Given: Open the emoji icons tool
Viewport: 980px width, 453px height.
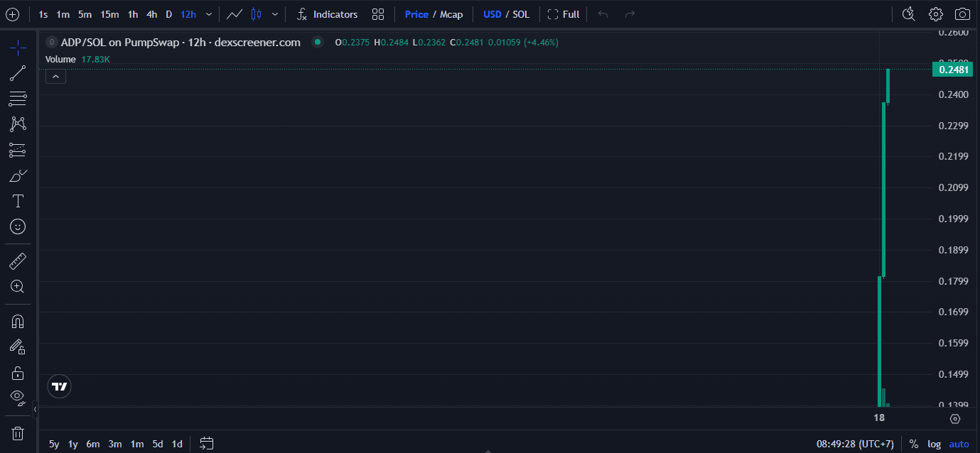Looking at the screenshot, I should (x=18, y=226).
